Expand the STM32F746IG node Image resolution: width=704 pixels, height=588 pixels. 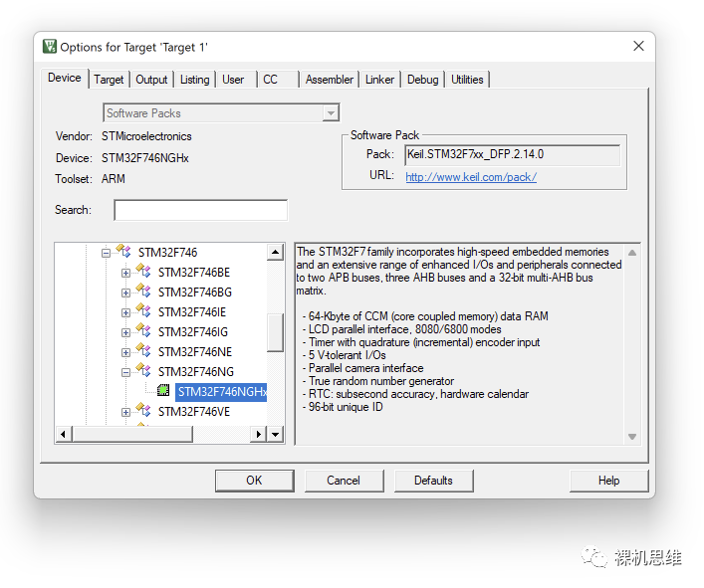click(125, 332)
